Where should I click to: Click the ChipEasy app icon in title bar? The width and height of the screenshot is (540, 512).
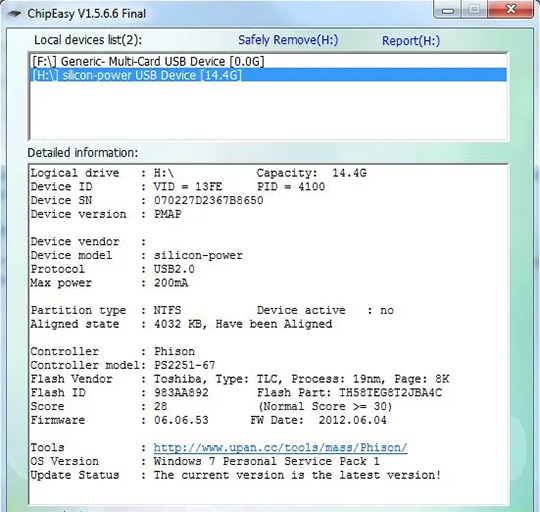(14, 14)
